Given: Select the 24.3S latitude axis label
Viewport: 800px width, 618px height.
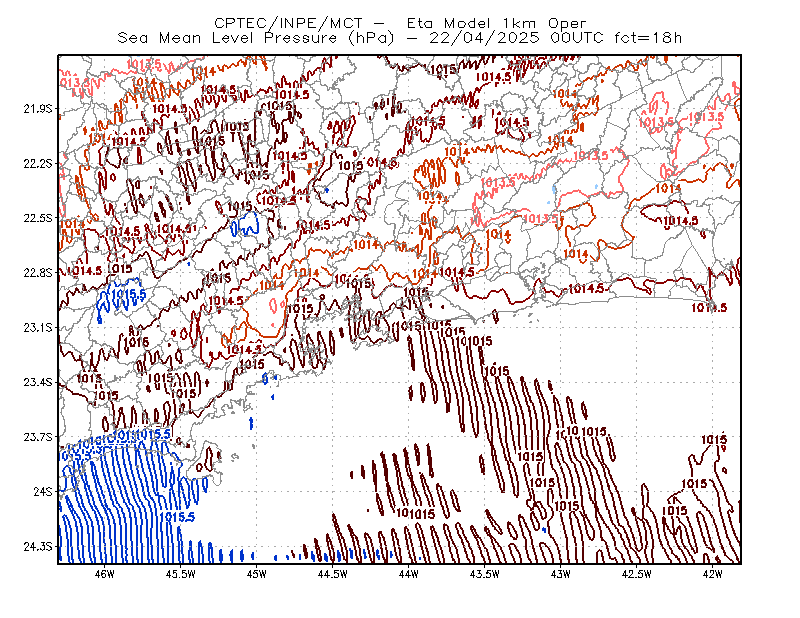Looking at the screenshot, I should (38, 547).
